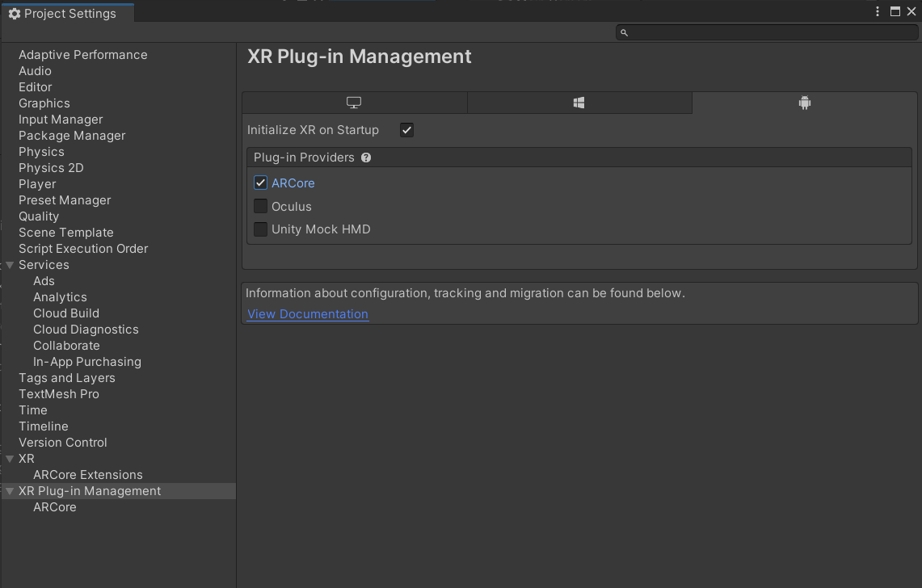Open Tags and Layers settings

tap(66, 378)
